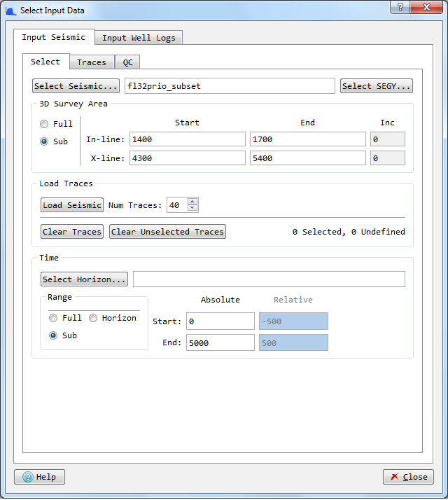Activate the Select sub-tab
The width and height of the screenshot is (448, 500).
45,62
